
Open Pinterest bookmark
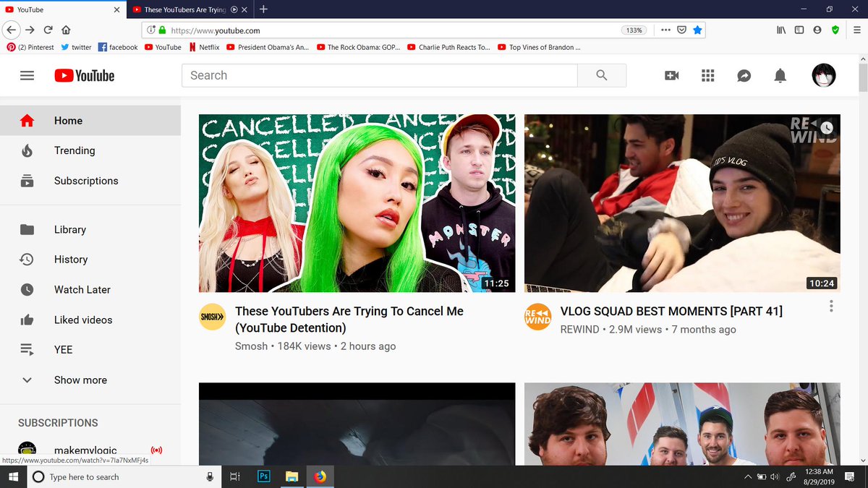click(31, 47)
